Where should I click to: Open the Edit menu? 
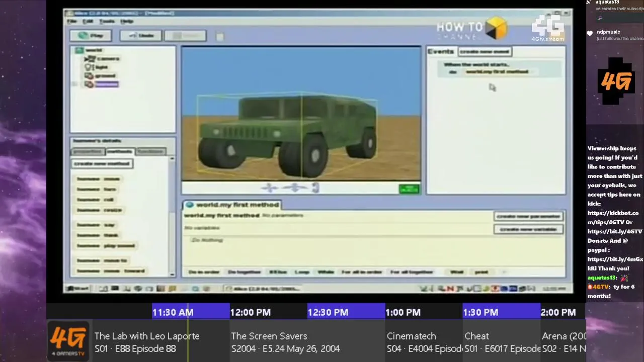(88, 22)
